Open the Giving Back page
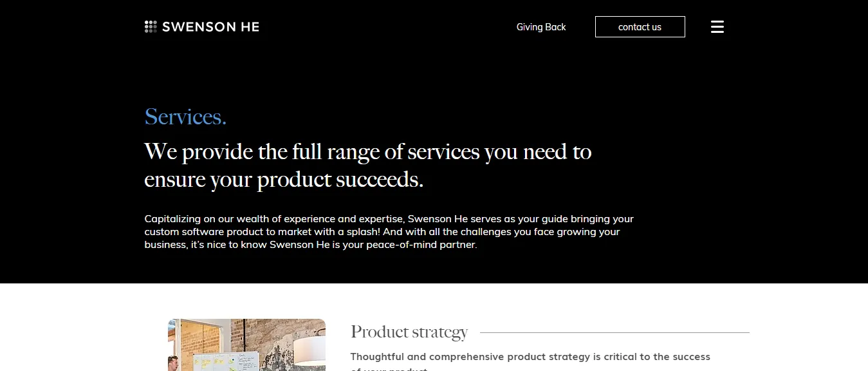The height and width of the screenshot is (371, 868). 541,27
